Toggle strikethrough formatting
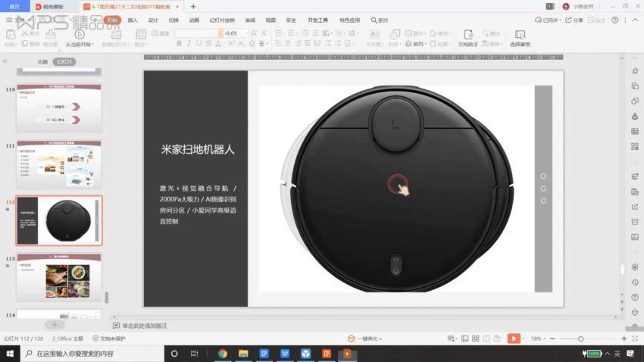Screen dimensions: 644x362 208,43
